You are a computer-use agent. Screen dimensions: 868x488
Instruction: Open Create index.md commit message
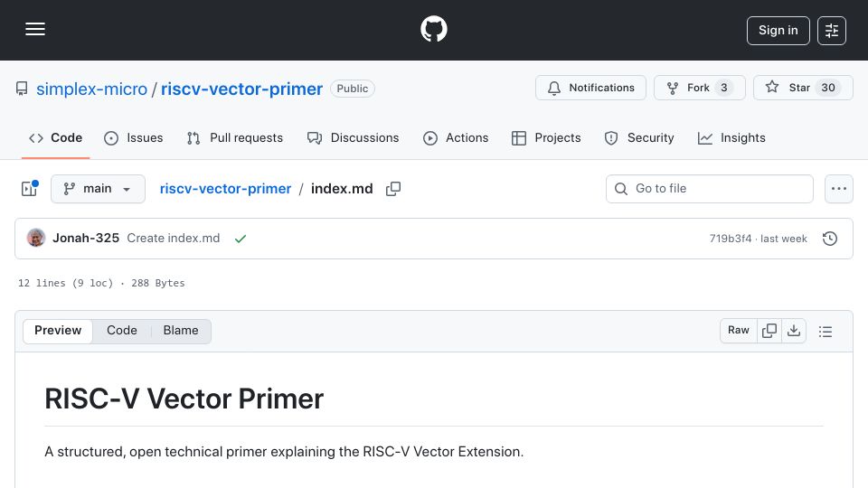click(174, 238)
